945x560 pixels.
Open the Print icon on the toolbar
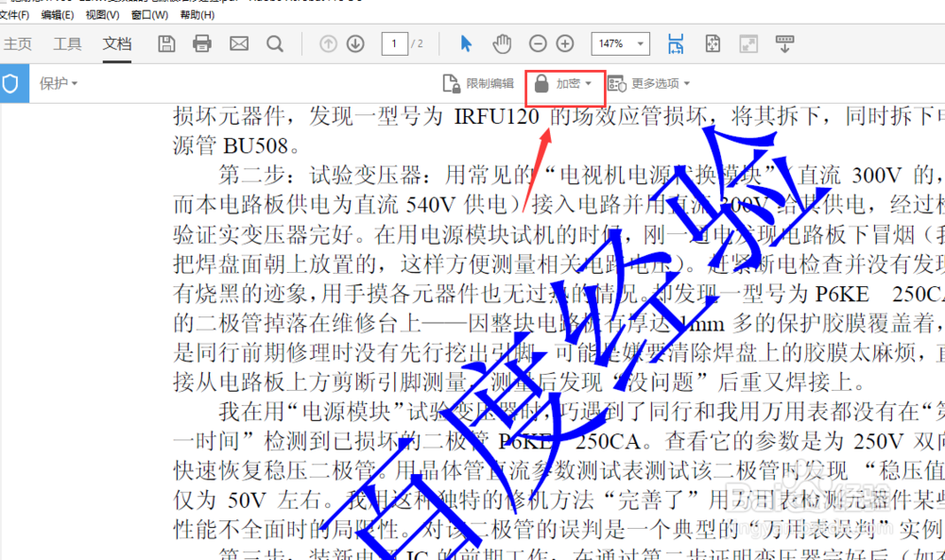[201, 43]
